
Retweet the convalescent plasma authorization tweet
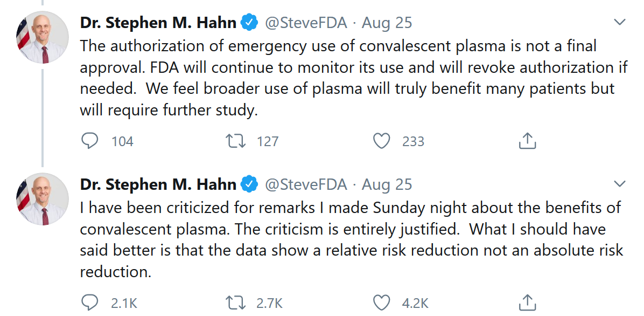point(235,141)
